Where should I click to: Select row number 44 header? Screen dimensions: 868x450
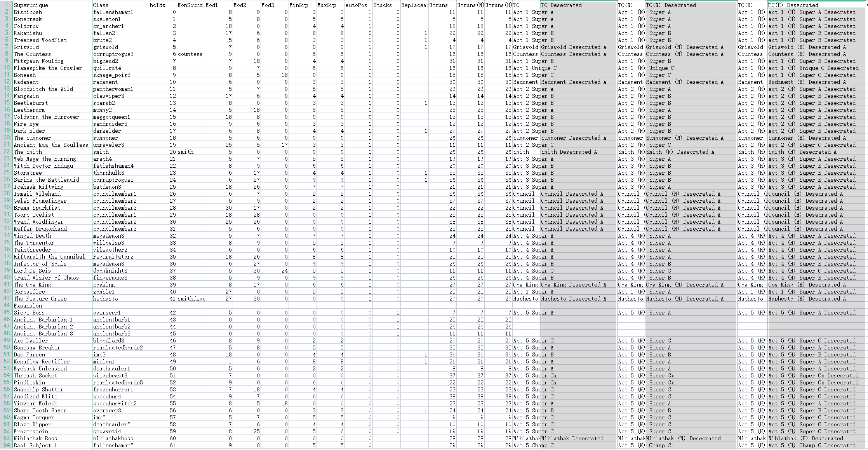(x=7, y=306)
